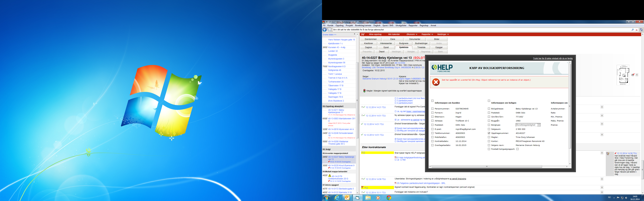The height and width of the screenshot is (201, 644).
Task: Tick the Kontraktsdato checkbox
Action: (x=433, y=141)
